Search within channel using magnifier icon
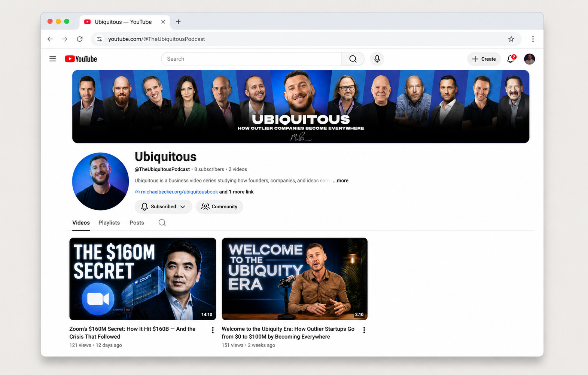Viewport: 588px width, 375px height. click(162, 223)
